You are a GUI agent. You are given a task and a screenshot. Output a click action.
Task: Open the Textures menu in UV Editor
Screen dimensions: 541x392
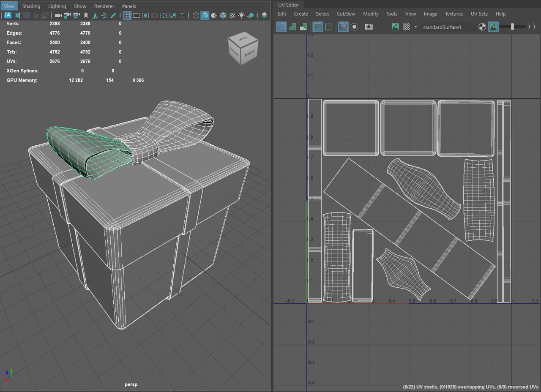pos(454,14)
